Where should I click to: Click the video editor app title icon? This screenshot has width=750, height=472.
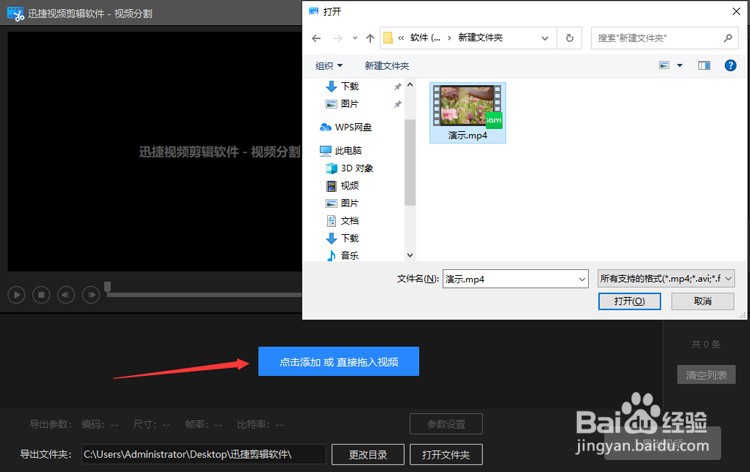click(15, 13)
